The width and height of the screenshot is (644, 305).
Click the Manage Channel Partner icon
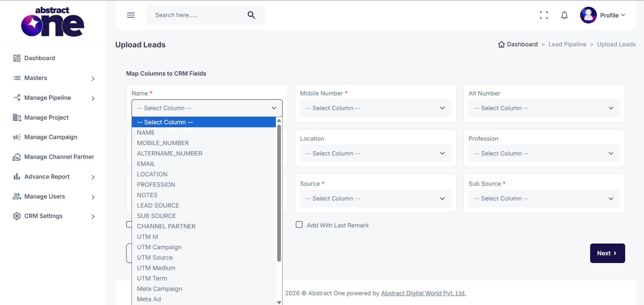click(x=17, y=157)
